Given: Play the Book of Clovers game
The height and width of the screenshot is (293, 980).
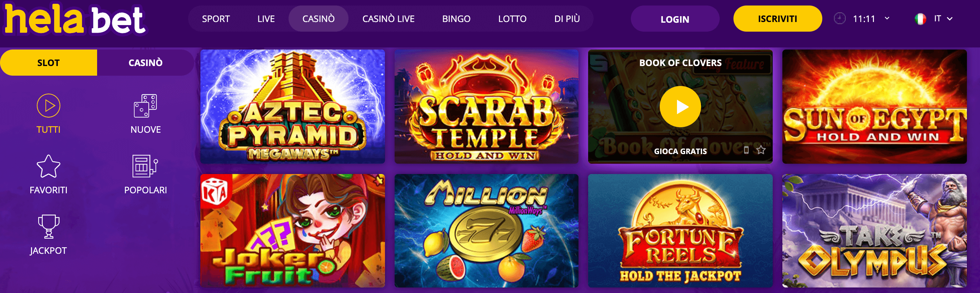Looking at the screenshot, I should point(680,107).
